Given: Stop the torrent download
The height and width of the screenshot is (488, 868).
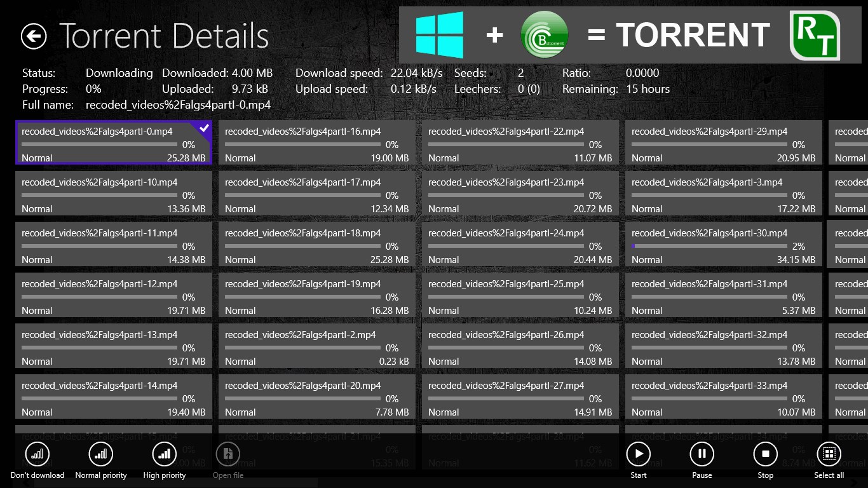Looking at the screenshot, I should point(766,454).
